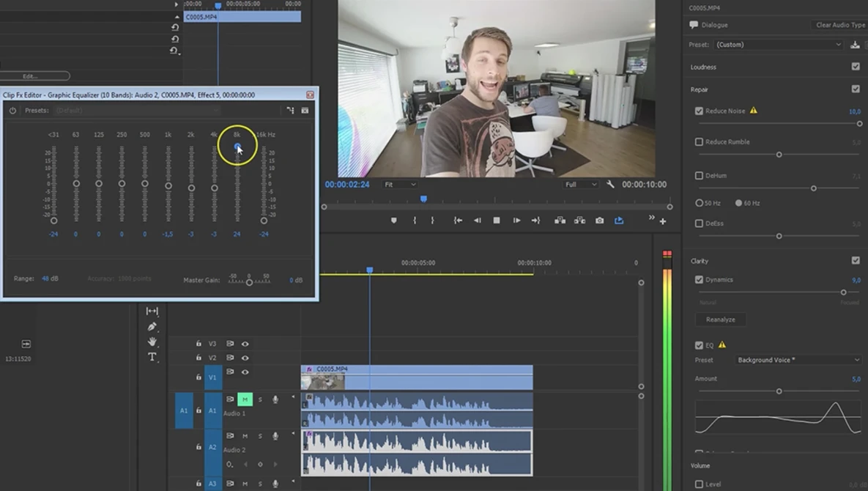The height and width of the screenshot is (491, 868).
Task: Expand the Loudness section header
Action: pyautogui.click(x=703, y=67)
